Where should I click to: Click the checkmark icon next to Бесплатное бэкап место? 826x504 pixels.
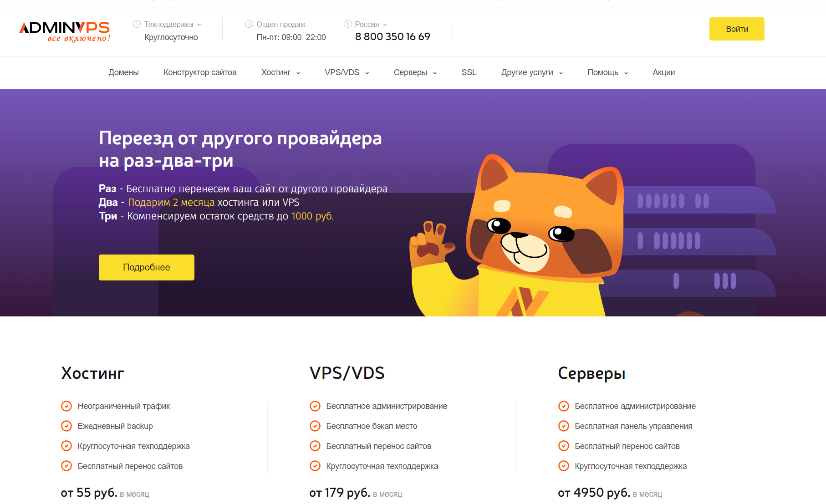pos(315,426)
